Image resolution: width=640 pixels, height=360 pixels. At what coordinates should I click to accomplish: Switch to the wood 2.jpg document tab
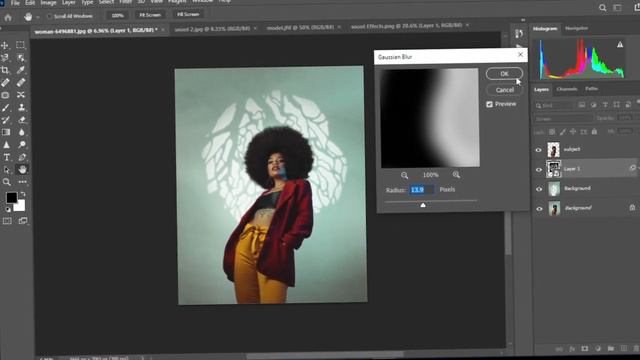tap(212, 29)
